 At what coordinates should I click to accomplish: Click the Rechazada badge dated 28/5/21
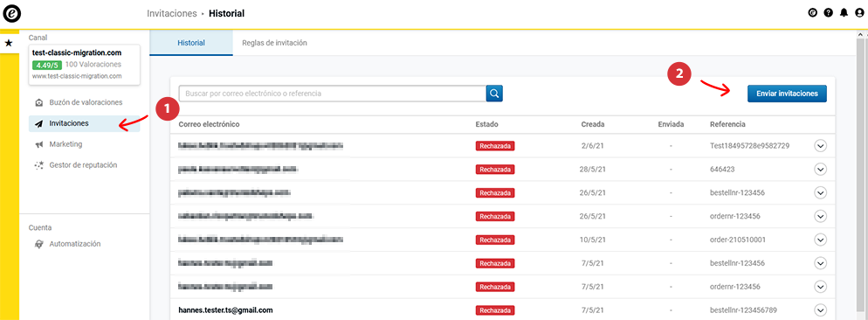coord(495,169)
